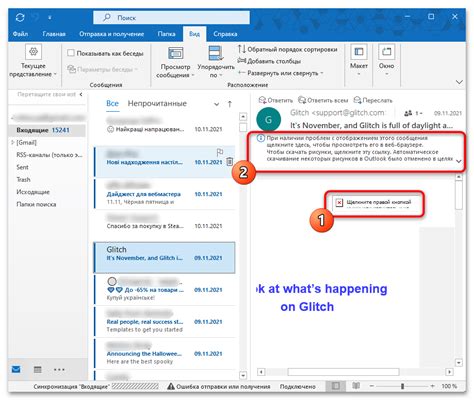Screen dimensions: 474x400
Task: Open the Исходящие folder
Action: point(33,192)
